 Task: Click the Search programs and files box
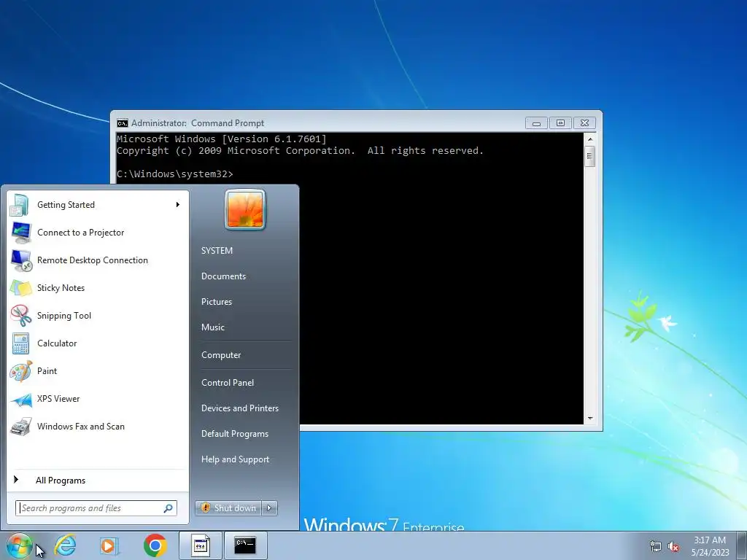(x=96, y=508)
